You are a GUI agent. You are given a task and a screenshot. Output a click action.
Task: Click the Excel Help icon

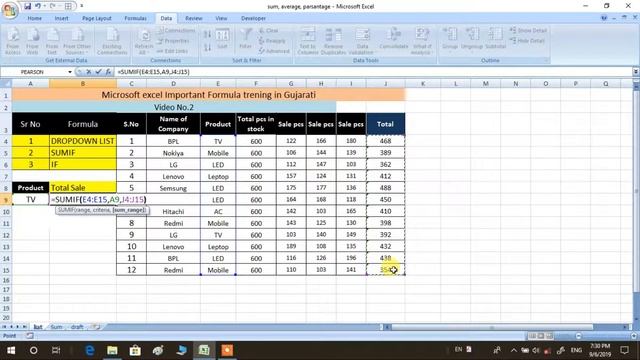[x=604, y=18]
